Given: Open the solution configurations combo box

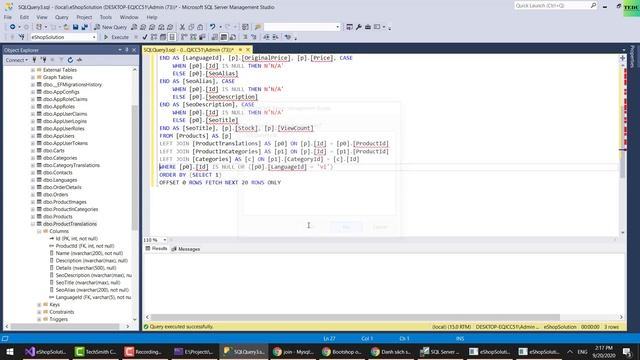Looking at the screenshot, I should click(302, 27).
